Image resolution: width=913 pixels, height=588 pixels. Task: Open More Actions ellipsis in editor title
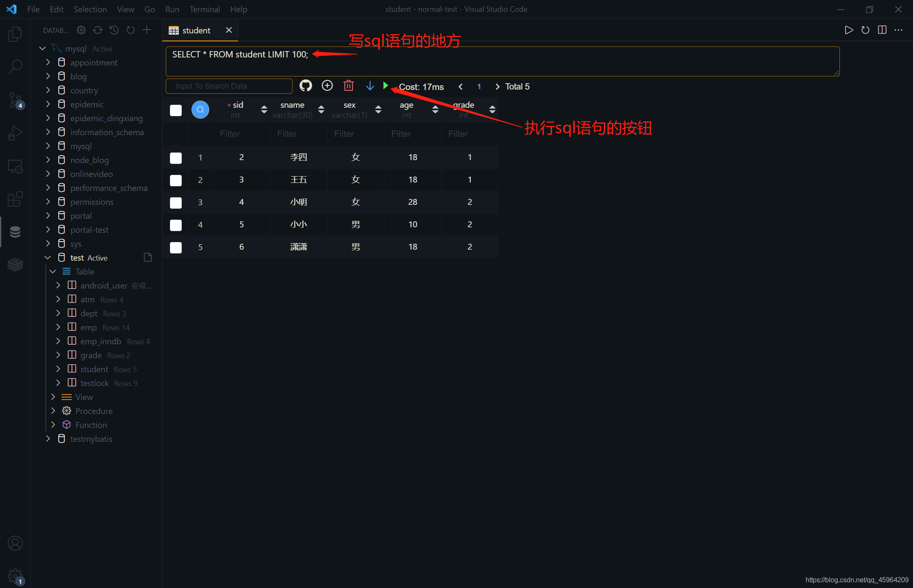pyautogui.click(x=899, y=30)
